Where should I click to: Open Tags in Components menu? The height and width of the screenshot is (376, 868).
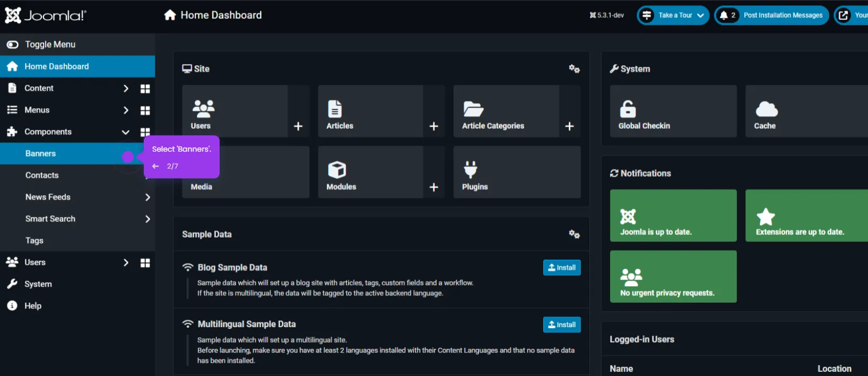pos(34,241)
